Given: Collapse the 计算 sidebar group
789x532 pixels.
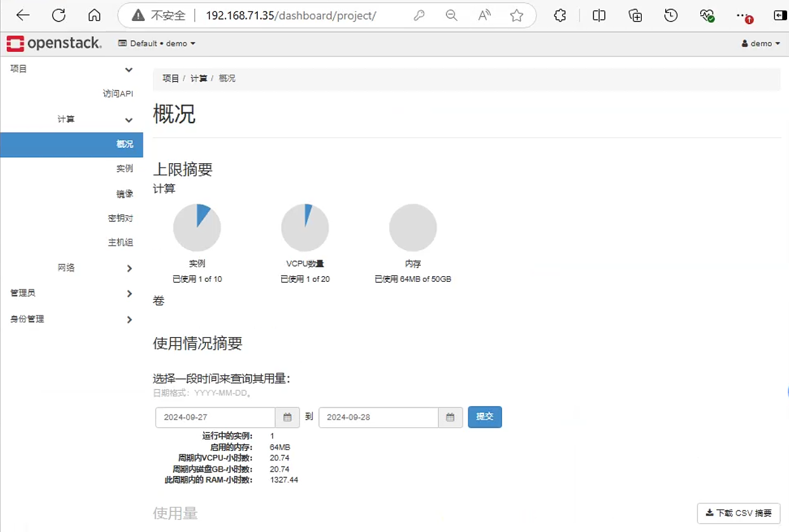Looking at the screenshot, I should [72, 119].
